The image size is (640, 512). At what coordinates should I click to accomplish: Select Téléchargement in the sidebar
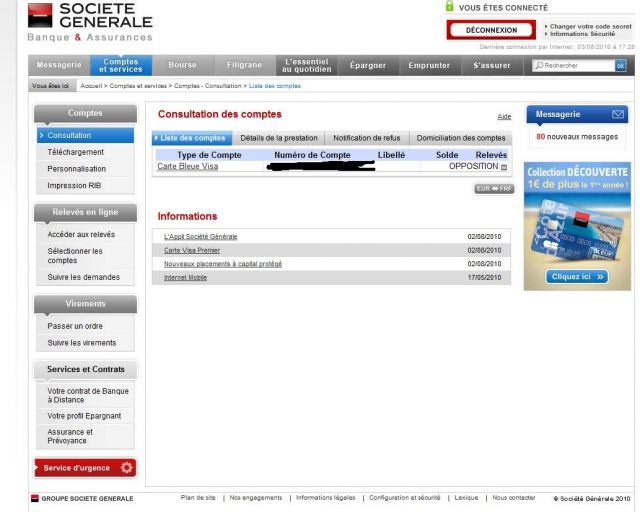(x=85, y=152)
